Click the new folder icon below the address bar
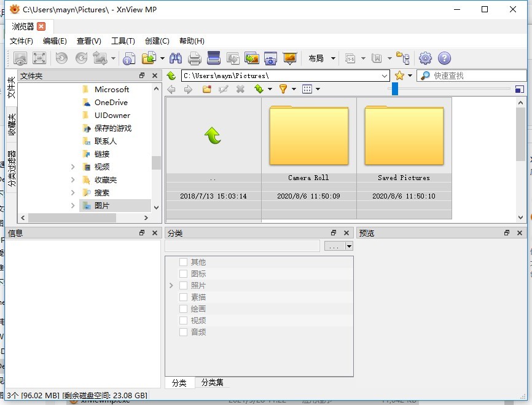 (x=207, y=88)
